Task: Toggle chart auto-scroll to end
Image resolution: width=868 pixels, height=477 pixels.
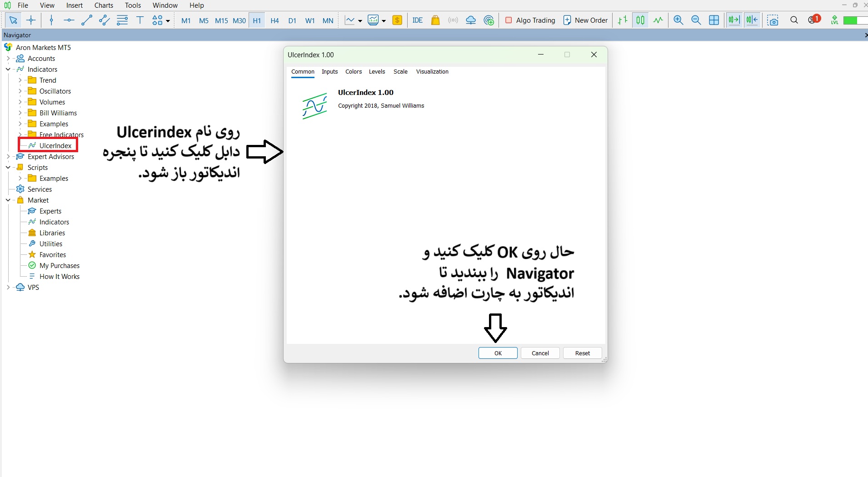Action: [734, 20]
